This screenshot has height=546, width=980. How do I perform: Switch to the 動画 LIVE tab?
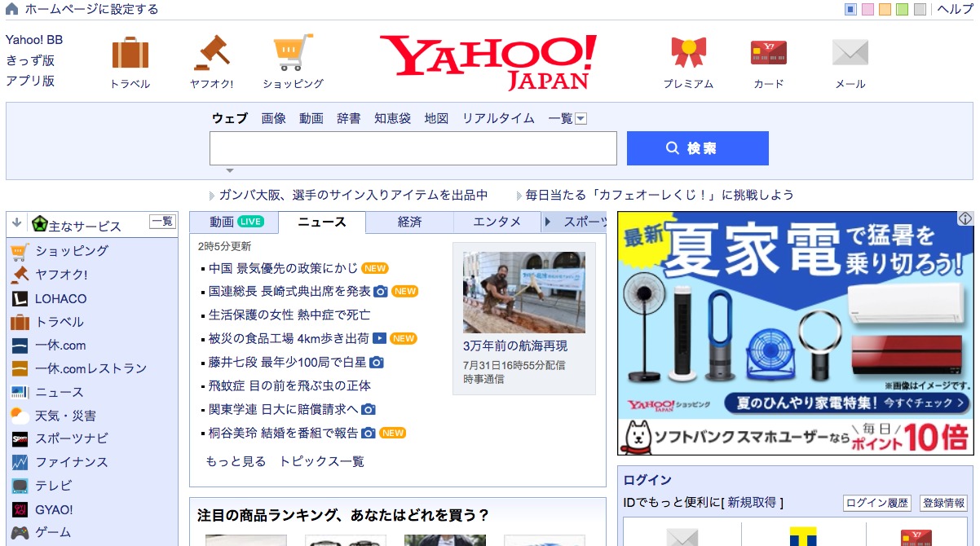click(235, 222)
